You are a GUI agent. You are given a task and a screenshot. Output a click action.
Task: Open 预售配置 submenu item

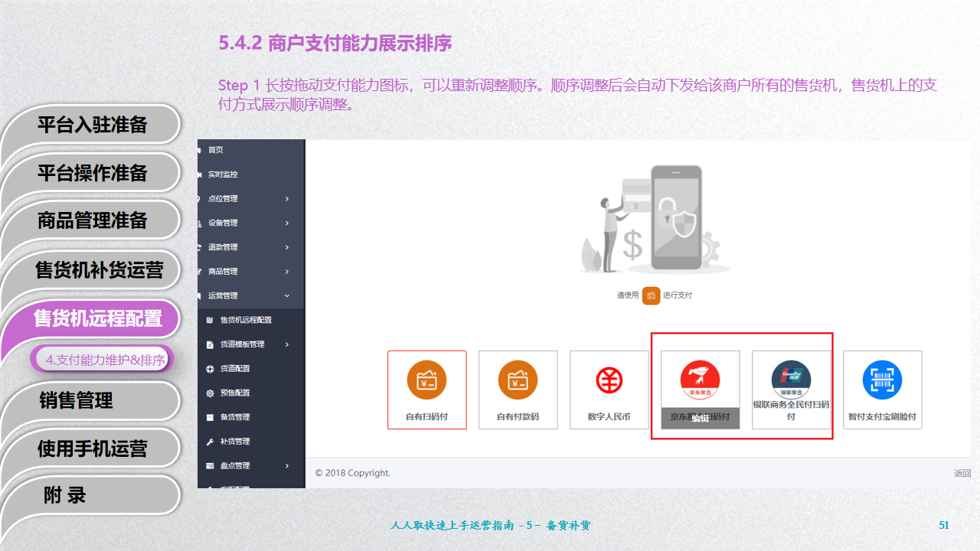235,393
